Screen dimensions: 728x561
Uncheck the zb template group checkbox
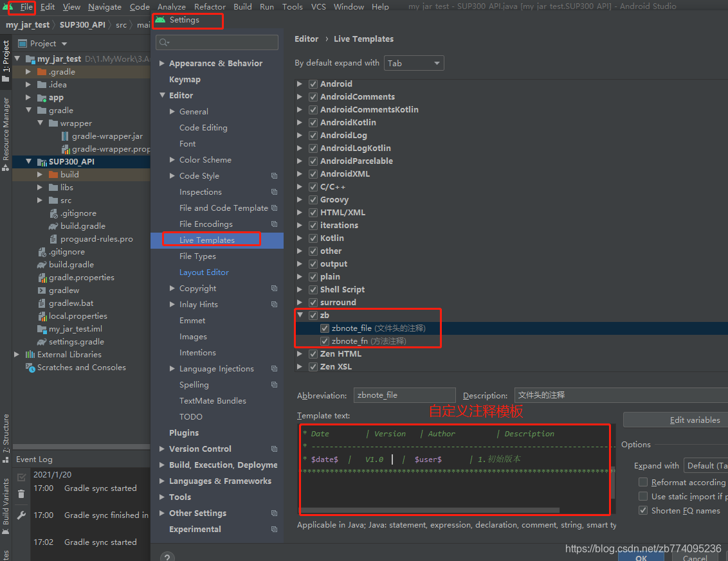click(313, 315)
